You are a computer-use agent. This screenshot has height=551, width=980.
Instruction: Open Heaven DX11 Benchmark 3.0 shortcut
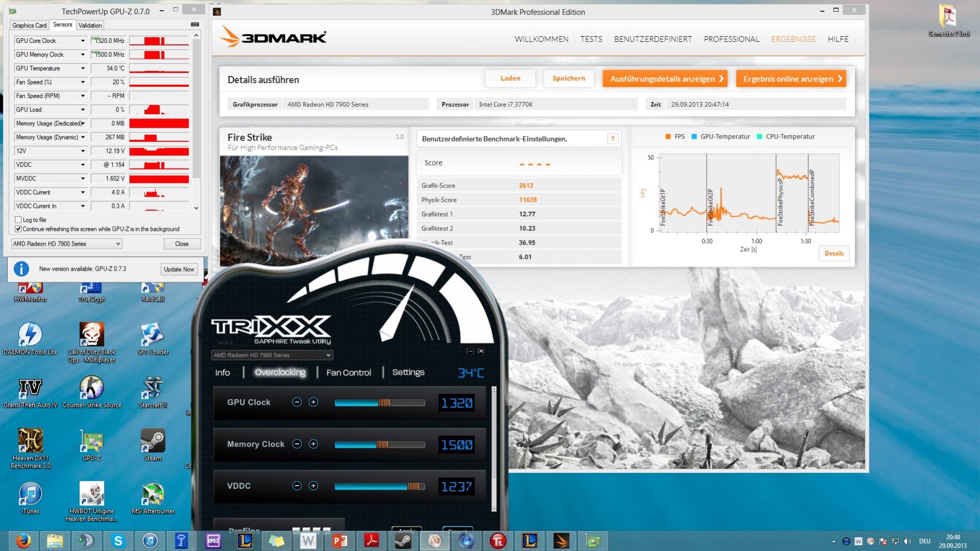pos(30,448)
